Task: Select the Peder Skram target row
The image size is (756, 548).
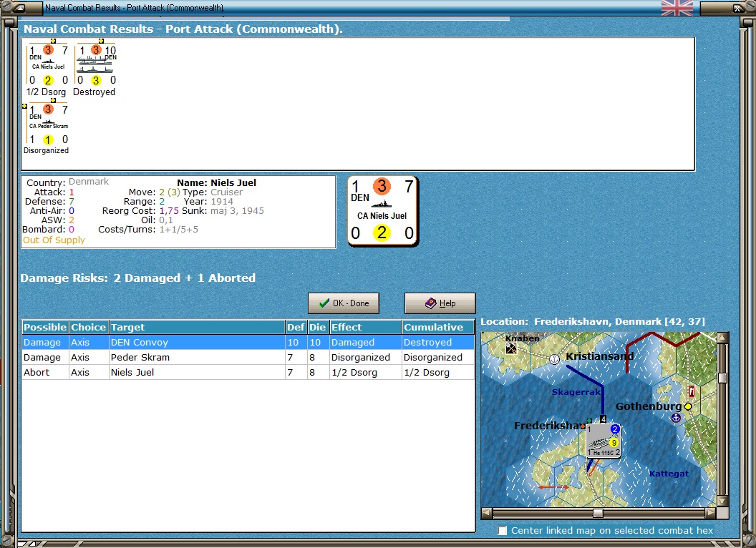Action: (248, 357)
